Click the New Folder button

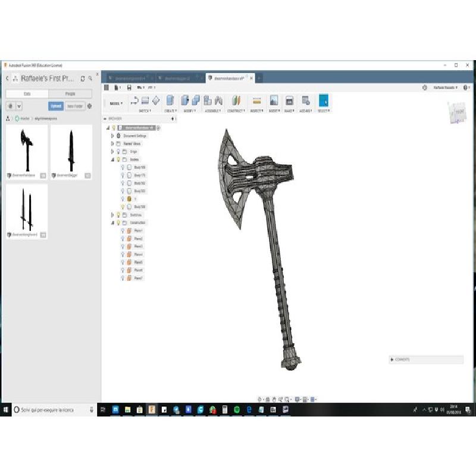pyautogui.click(x=75, y=107)
